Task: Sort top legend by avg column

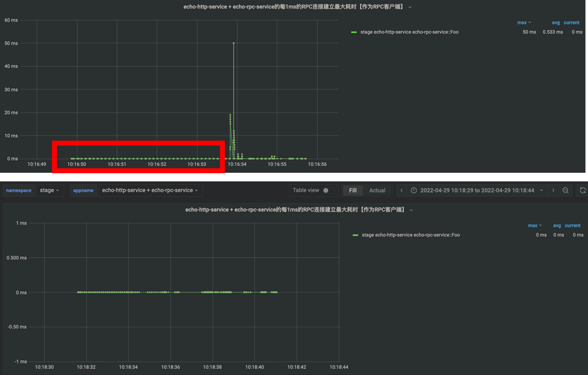Action: [556, 22]
